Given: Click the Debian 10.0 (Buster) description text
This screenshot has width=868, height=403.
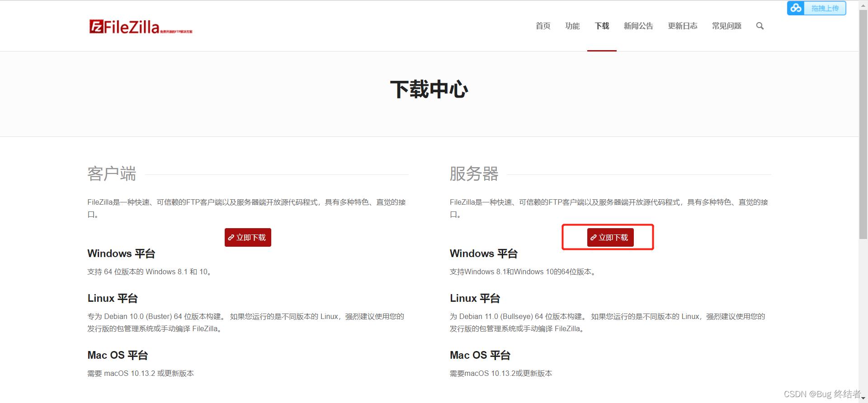Looking at the screenshot, I should click(x=246, y=323).
